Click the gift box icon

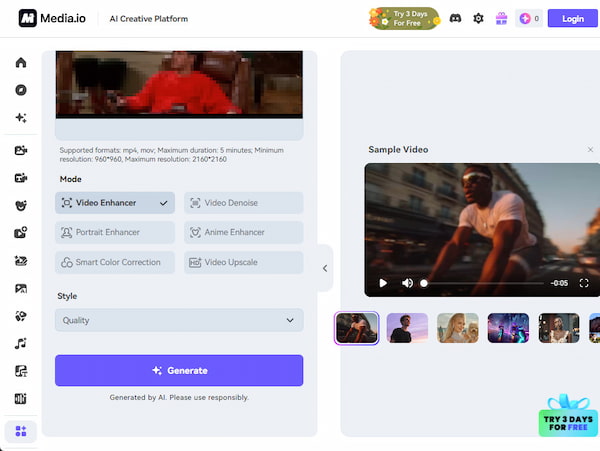coord(502,18)
